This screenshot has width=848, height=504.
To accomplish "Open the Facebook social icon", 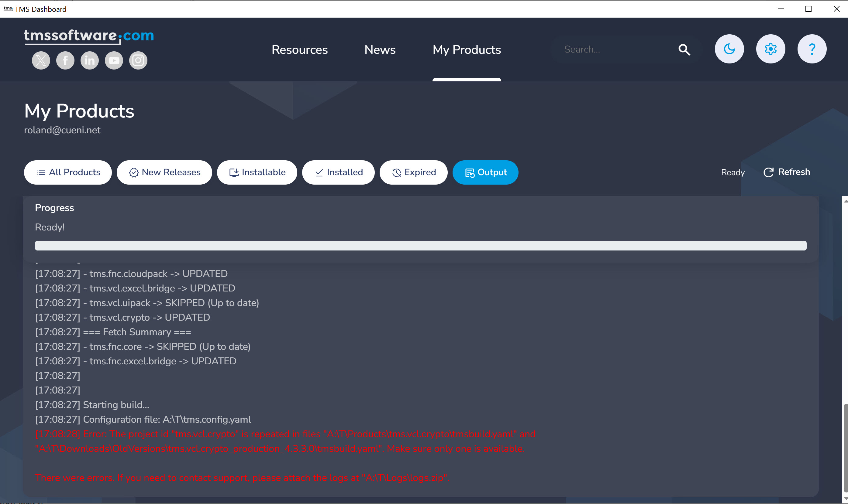I will tap(65, 60).
